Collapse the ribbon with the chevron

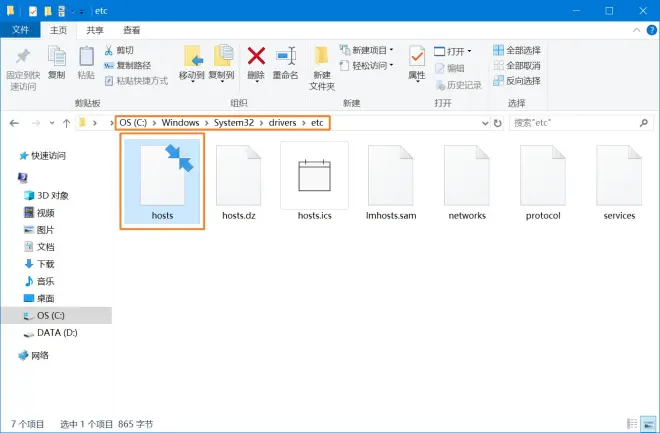point(636,30)
